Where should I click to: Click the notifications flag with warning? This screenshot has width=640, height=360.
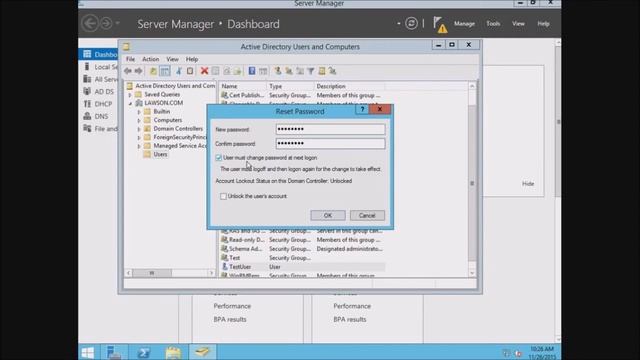pos(440,24)
